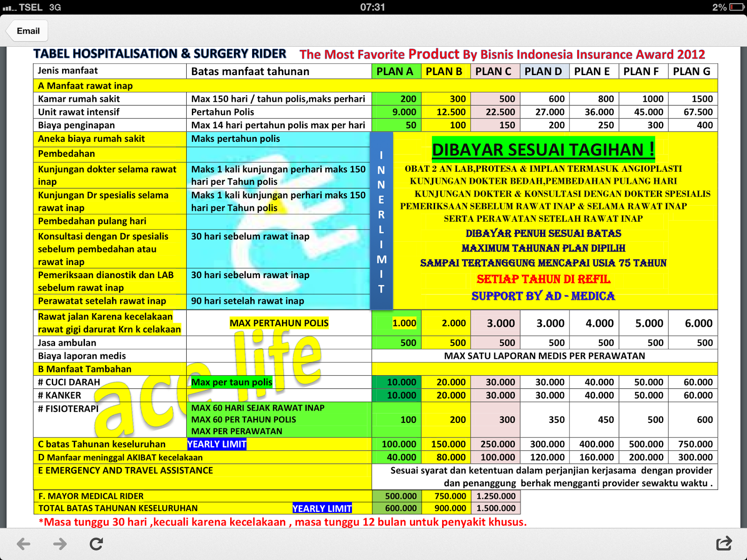Viewport: 747px width, 560px height.
Task: Click the '90 hari setelah rawat inap' cell
Action: click(x=279, y=301)
